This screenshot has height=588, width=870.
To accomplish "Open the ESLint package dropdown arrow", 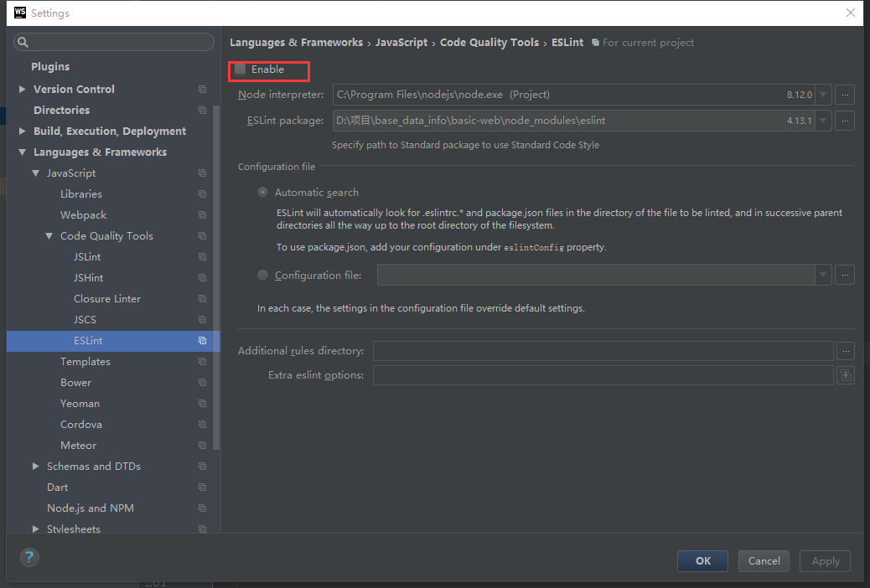I will pyautogui.click(x=823, y=121).
